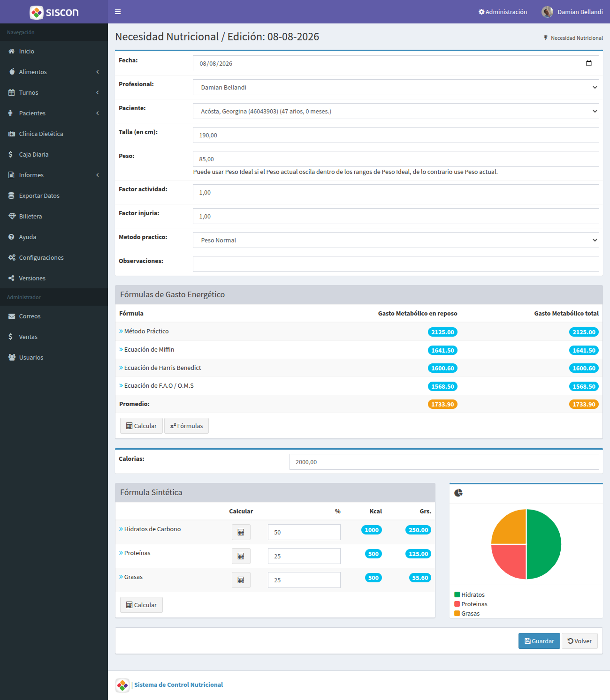Click Calcular under Fórmula Sintética
610x700 pixels.
141,605
